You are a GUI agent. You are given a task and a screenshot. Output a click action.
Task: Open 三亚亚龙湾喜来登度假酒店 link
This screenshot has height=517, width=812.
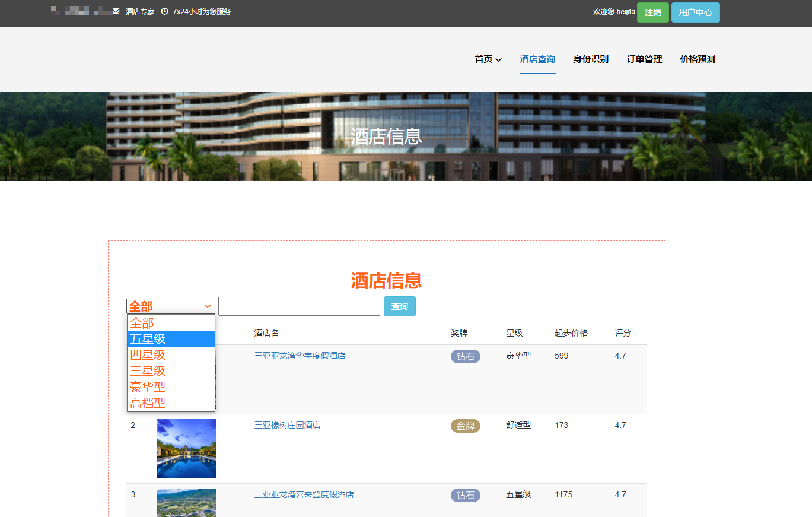(x=304, y=494)
